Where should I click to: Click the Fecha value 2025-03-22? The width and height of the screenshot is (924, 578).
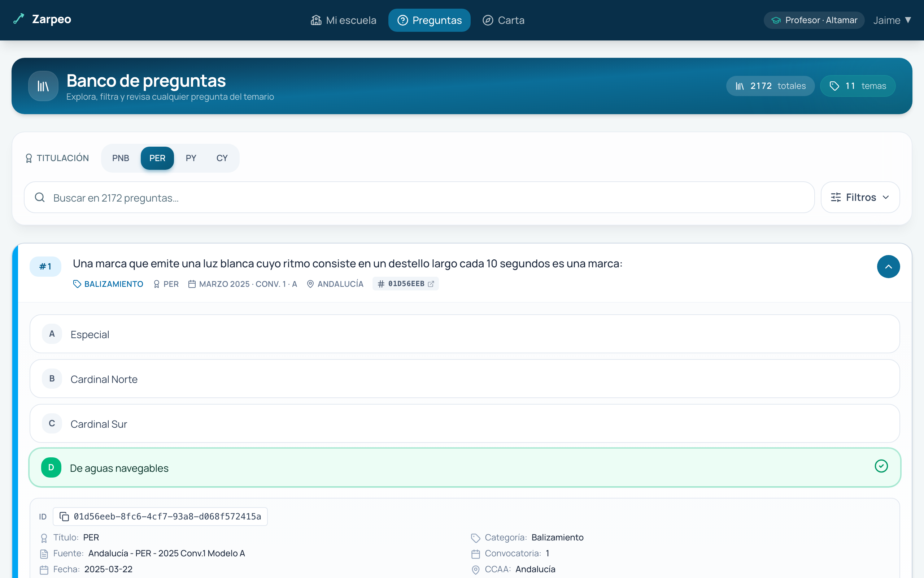[x=108, y=569]
